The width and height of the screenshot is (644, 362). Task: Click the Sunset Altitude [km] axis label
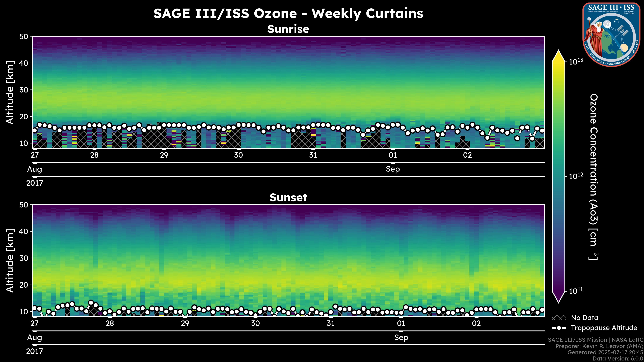click(10, 261)
